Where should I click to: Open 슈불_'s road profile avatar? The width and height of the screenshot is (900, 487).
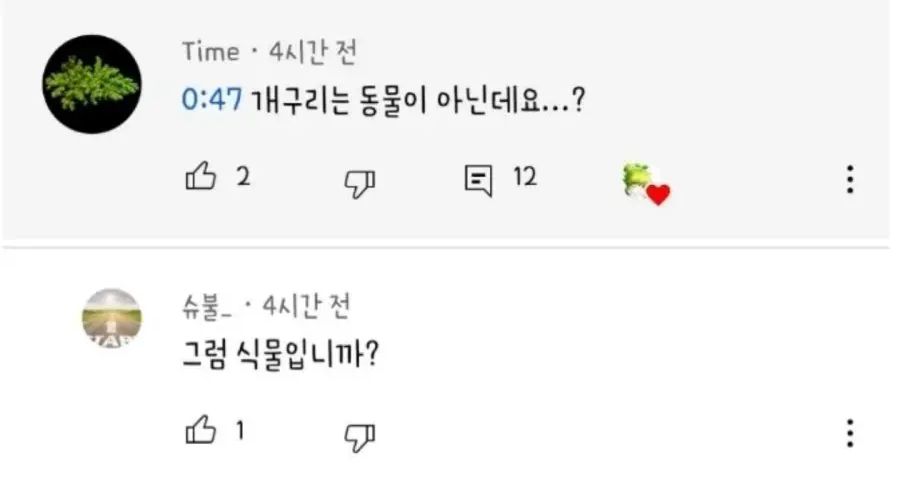112,318
